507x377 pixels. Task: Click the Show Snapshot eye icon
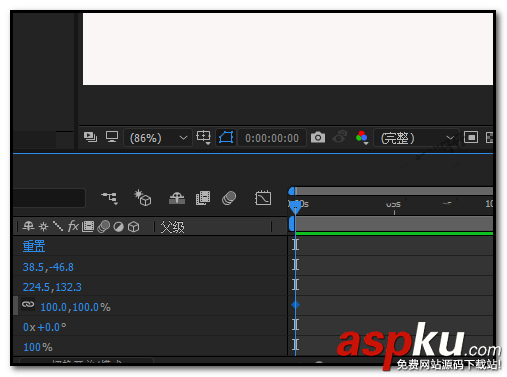coord(339,137)
